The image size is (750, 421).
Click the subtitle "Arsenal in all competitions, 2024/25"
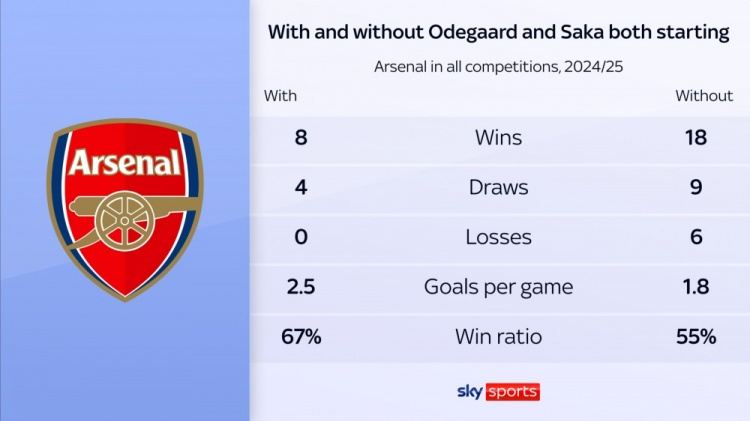498,67
